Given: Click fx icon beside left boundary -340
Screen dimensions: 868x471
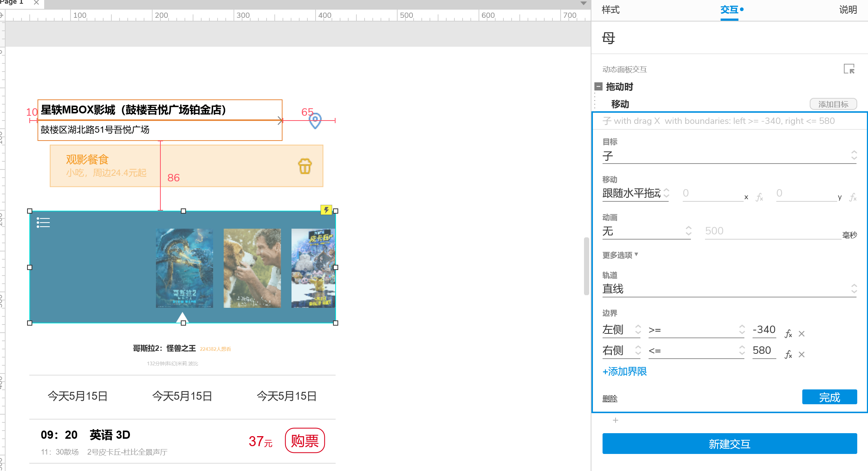Looking at the screenshot, I should (x=788, y=334).
